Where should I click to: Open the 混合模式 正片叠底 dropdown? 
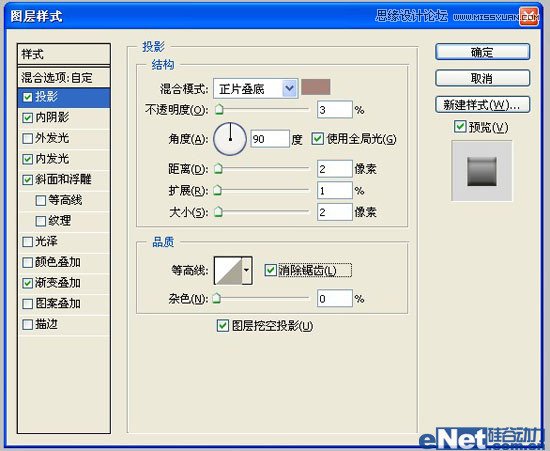point(256,89)
